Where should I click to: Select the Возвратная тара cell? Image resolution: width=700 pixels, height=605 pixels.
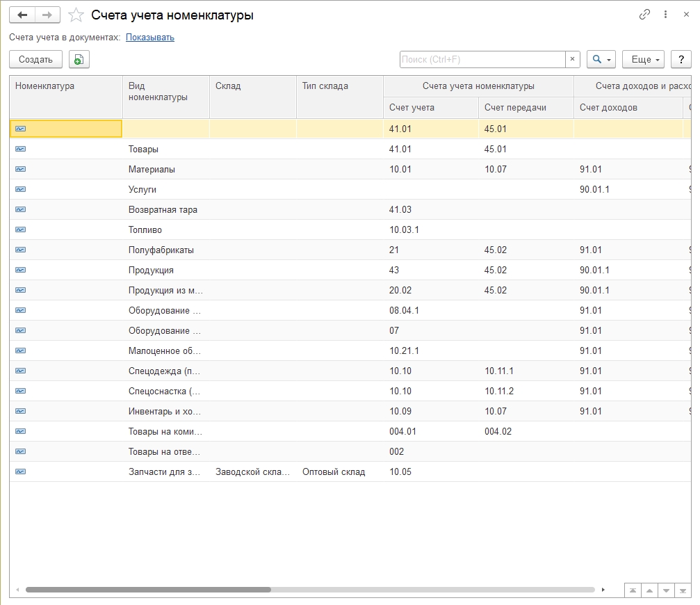point(166,209)
